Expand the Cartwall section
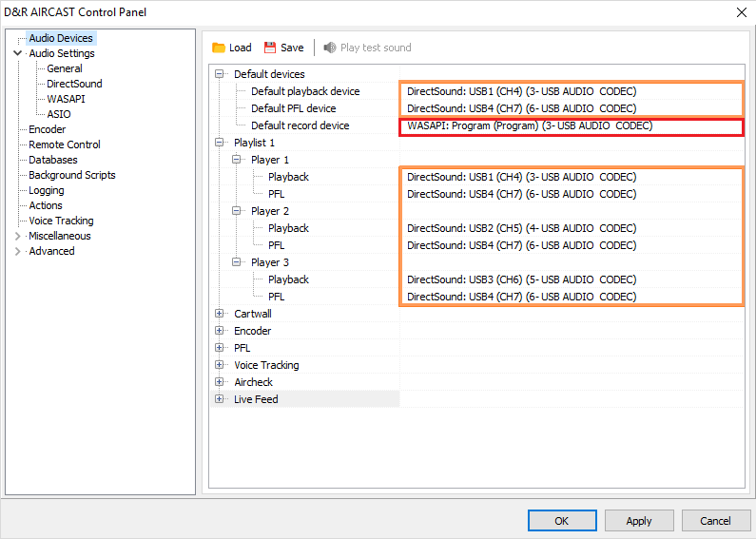 [220, 314]
